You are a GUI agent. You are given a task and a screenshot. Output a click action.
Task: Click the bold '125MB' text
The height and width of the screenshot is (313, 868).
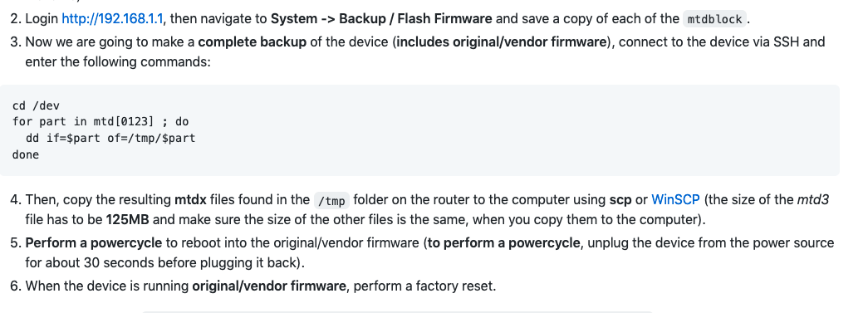click(x=127, y=219)
